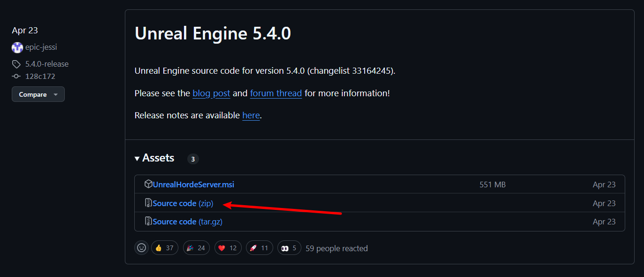The height and width of the screenshot is (277, 644).
Task: Open commit 128c172
Action: tap(40, 76)
